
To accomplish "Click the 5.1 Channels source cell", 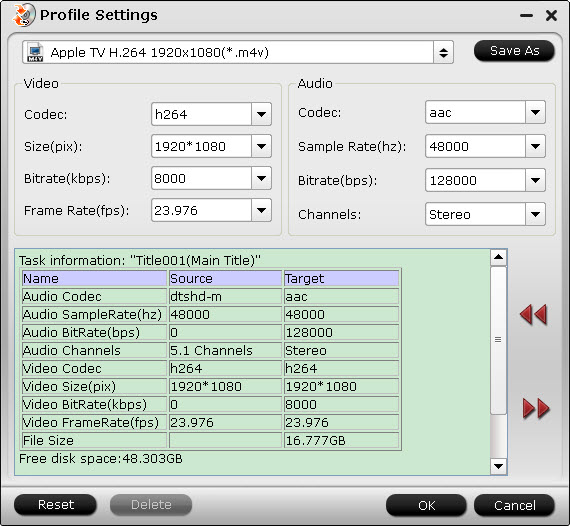I will click(225, 350).
